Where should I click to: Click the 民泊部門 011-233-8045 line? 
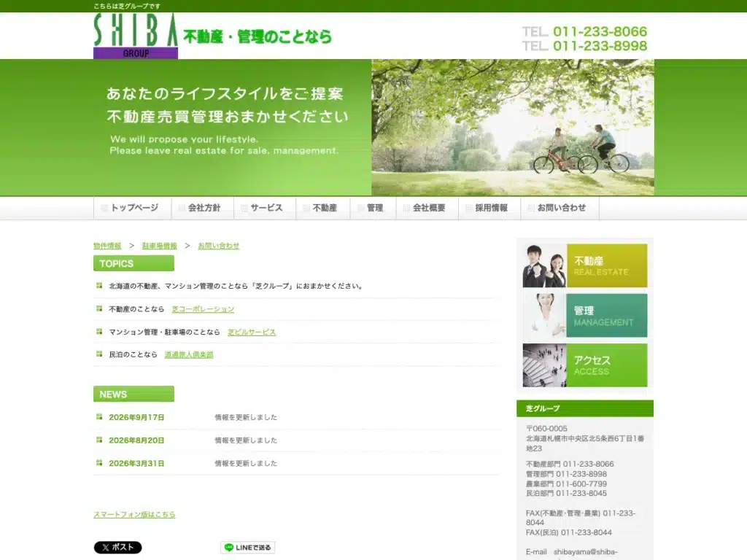pyautogui.click(x=566, y=494)
